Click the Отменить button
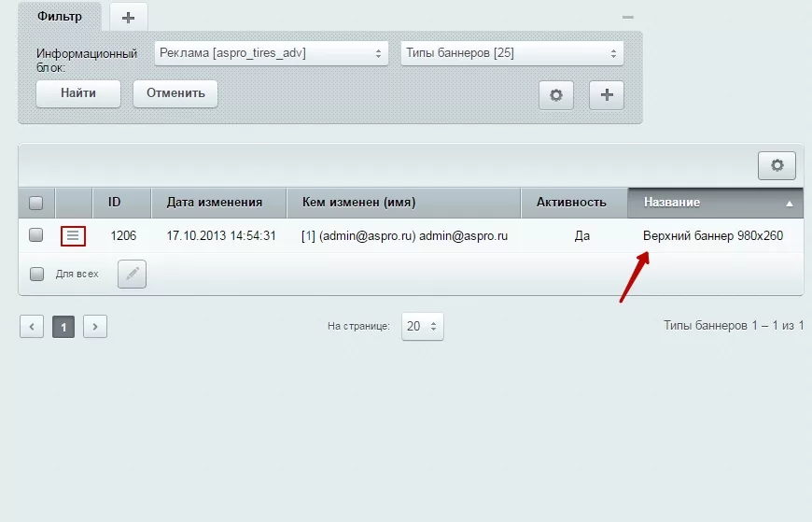Viewport: 812px width, 522px height. (x=175, y=93)
